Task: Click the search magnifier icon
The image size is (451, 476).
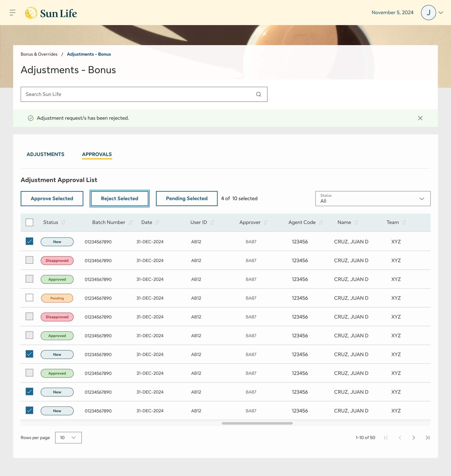Action: pyautogui.click(x=258, y=94)
